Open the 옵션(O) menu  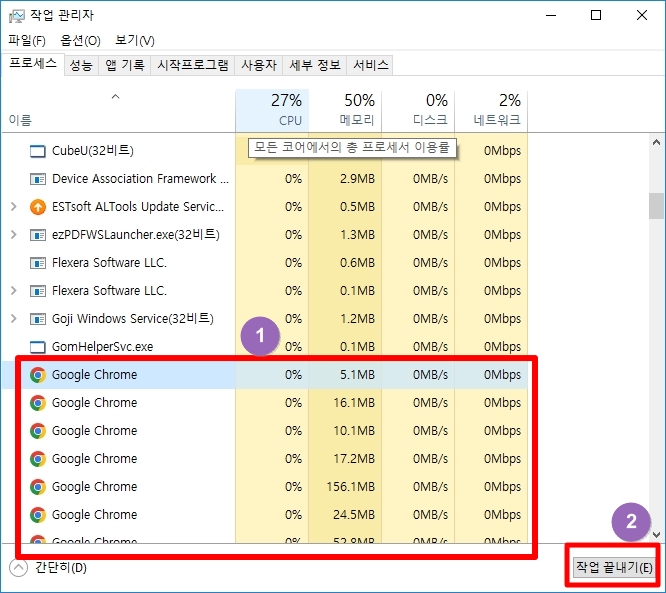point(80,41)
